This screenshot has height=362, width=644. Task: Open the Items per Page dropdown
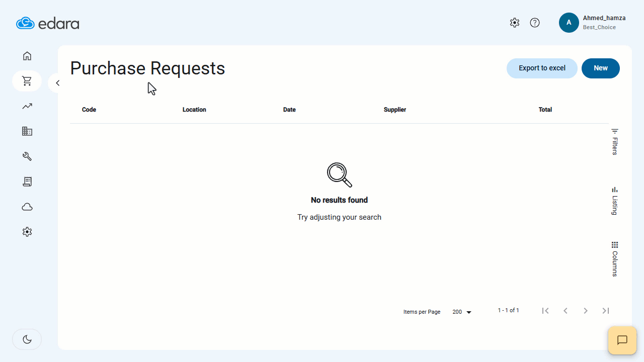[x=462, y=312]
